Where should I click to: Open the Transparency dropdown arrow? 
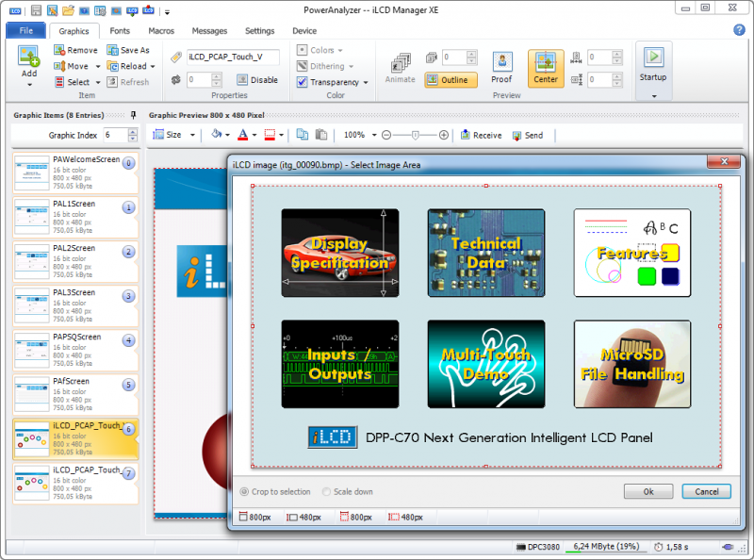coord(366,82)
